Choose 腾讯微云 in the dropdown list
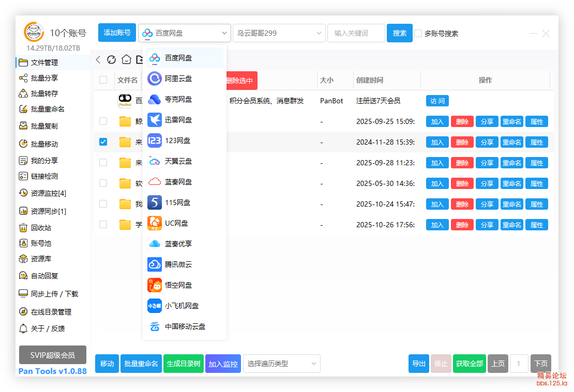574x392 pixels. [185, 265]
